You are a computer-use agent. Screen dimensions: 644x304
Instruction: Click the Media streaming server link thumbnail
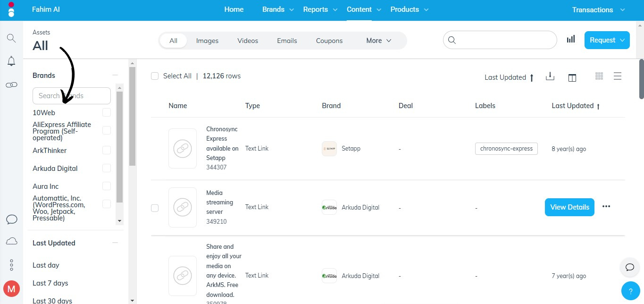[x=183, y=207]
